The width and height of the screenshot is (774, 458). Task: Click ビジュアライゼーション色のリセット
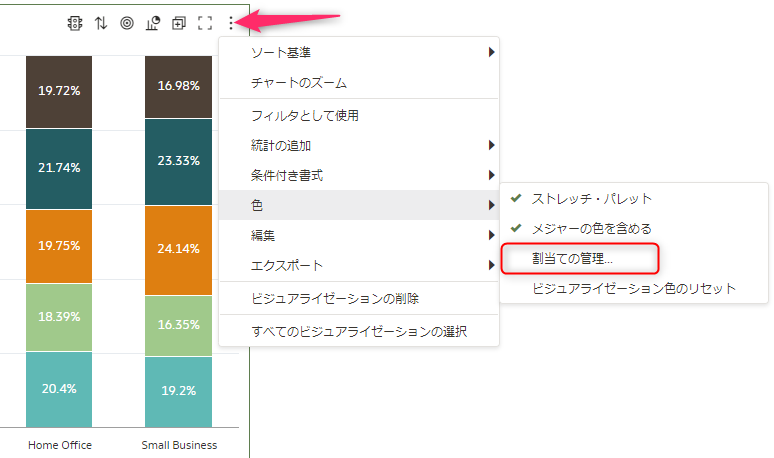tap(634, 288)
